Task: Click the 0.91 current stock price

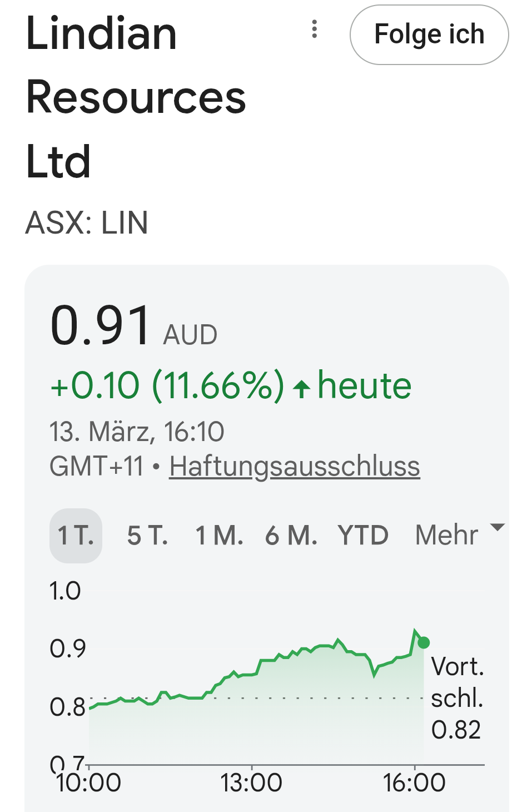Action: pyautogui.click(x=100, y=325)
